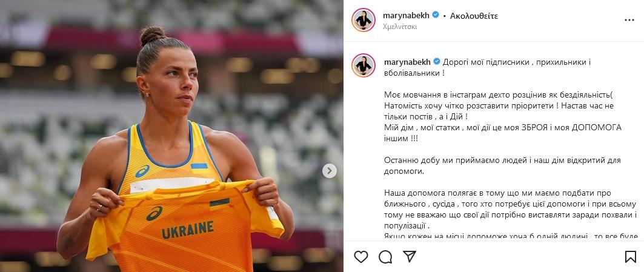Open marynabekh profile from caption username
Viewport: 644px width, 272px height.
(407, 62)
